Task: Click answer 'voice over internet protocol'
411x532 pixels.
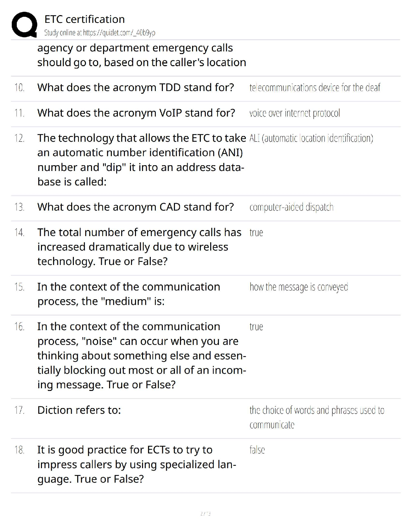Action: (x=294, y=113)
